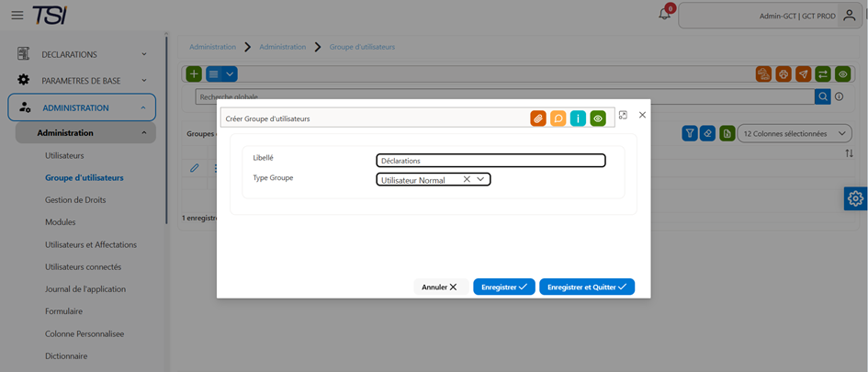This screenshot has width=868, height=372.
Task: Click the blue settings gear on right edge
Action: click(856, 198)
